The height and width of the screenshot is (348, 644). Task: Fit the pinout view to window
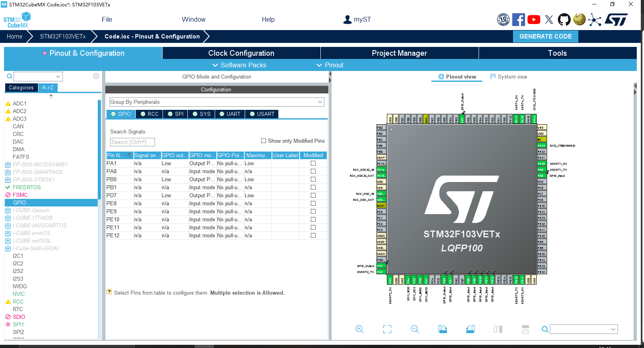tap(387, 329)
